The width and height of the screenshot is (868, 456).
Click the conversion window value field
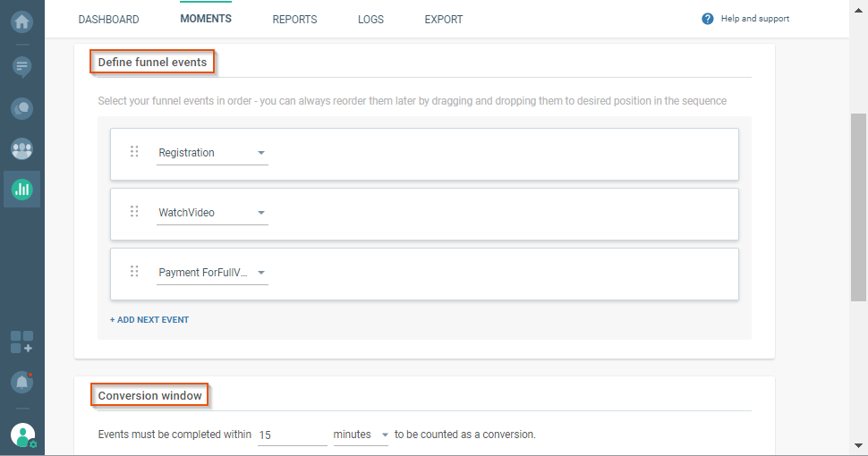(291, 435)
